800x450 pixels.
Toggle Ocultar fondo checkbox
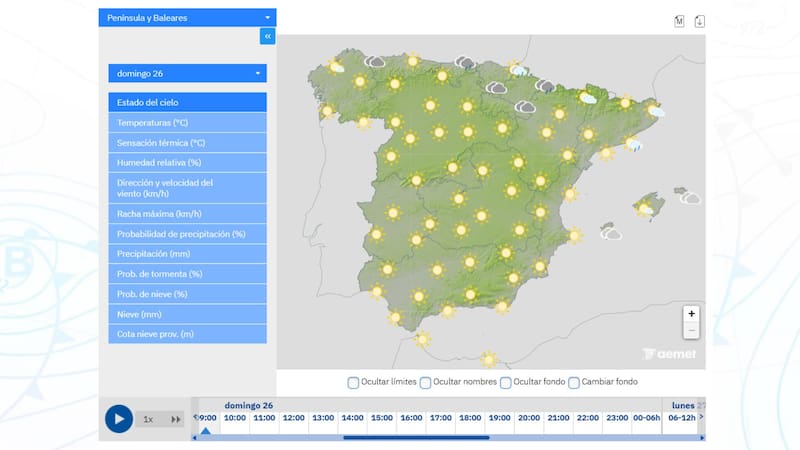tap(506, 383)
